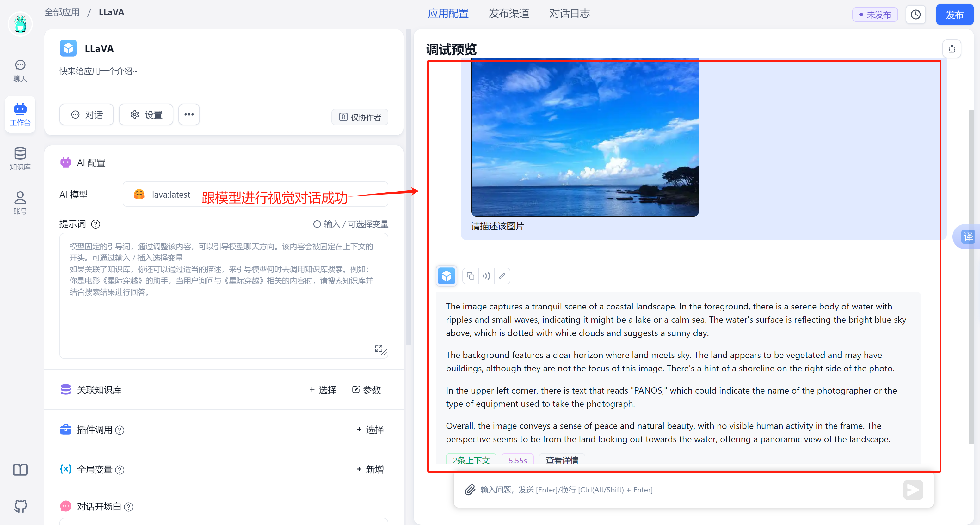Send the message with the arrow button
980x525 pixels.
tap(913, 490)
